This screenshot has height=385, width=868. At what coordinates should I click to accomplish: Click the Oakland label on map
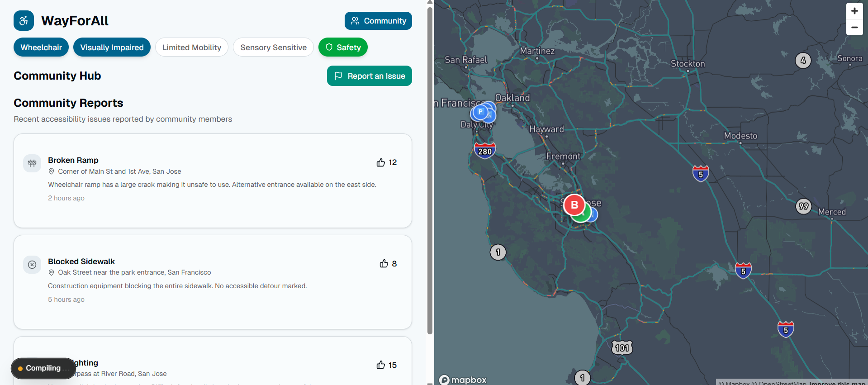click(512, 98)
